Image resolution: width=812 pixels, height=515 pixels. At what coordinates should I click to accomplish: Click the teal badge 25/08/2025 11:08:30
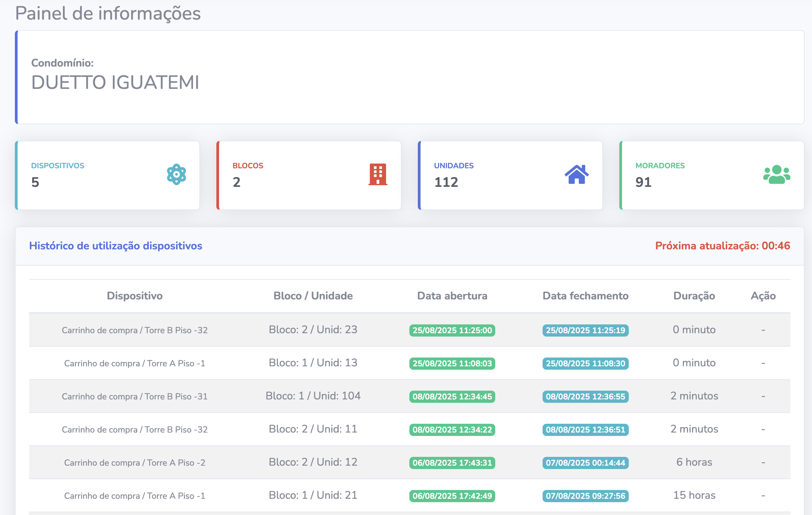coord(585,363)
